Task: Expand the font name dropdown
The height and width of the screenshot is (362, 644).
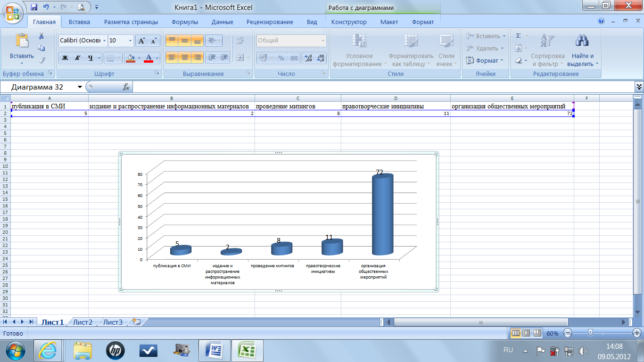Action: click(104, 41)
